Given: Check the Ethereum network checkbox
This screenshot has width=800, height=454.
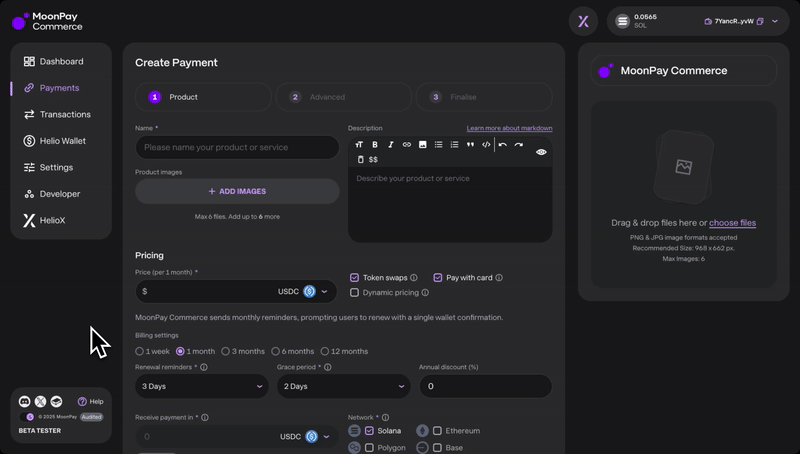Looking at the screenshot, I should [437, 431].
